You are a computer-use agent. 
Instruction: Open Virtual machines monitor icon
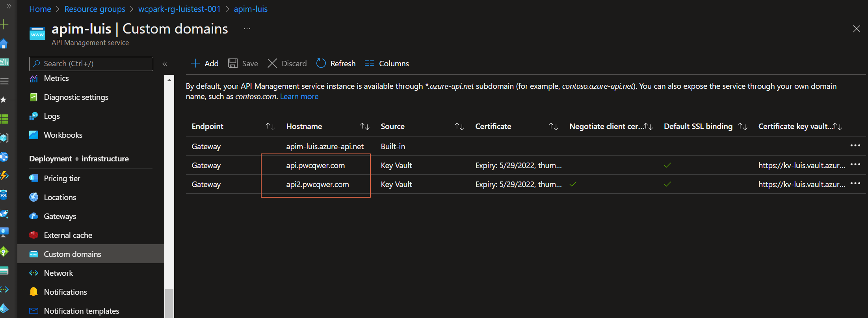coord(4,232)
